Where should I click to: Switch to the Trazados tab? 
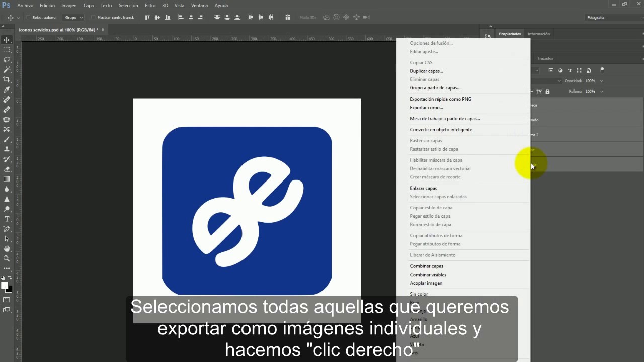pos(545,58)
